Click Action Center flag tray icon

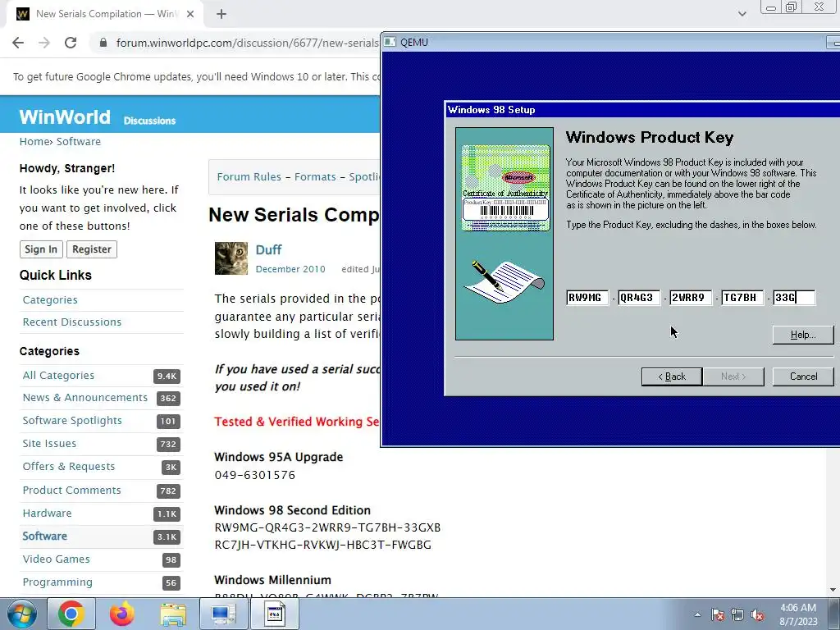tap(718, 615)
